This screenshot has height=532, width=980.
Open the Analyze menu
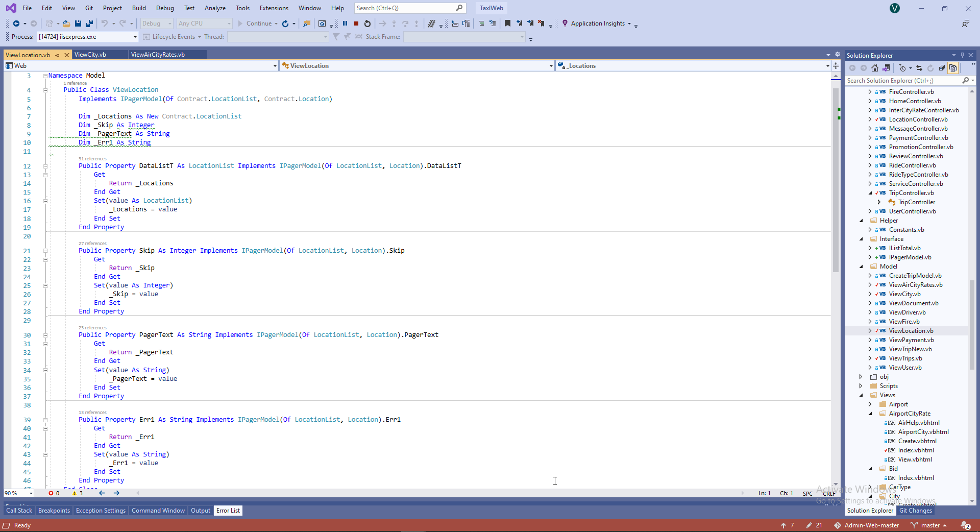215,8
